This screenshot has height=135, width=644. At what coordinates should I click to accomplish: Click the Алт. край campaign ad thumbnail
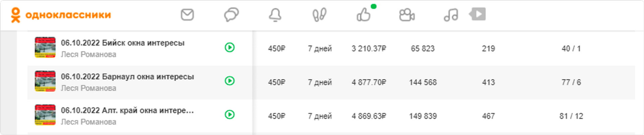pyautogui.click(x=45, y=115)
